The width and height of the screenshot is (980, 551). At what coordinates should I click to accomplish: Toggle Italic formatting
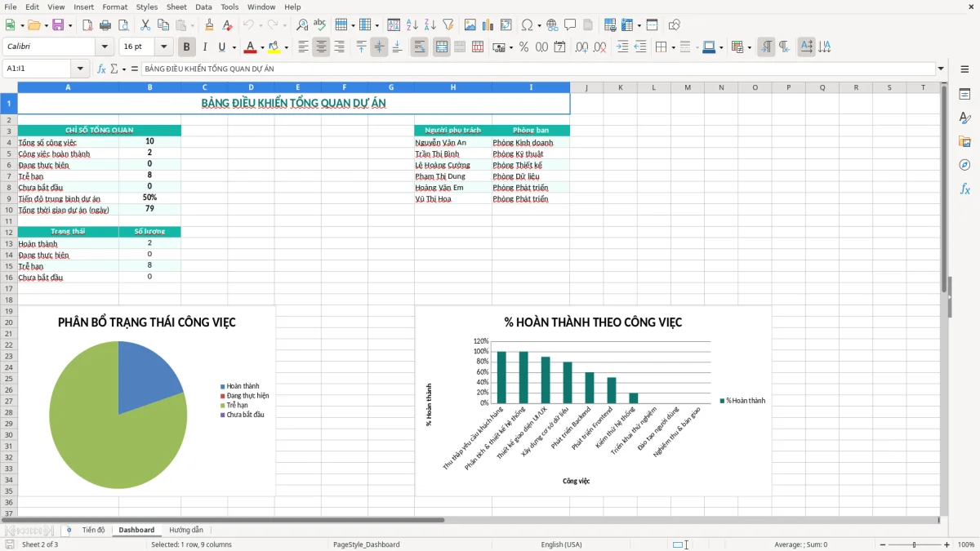point(204,47)
